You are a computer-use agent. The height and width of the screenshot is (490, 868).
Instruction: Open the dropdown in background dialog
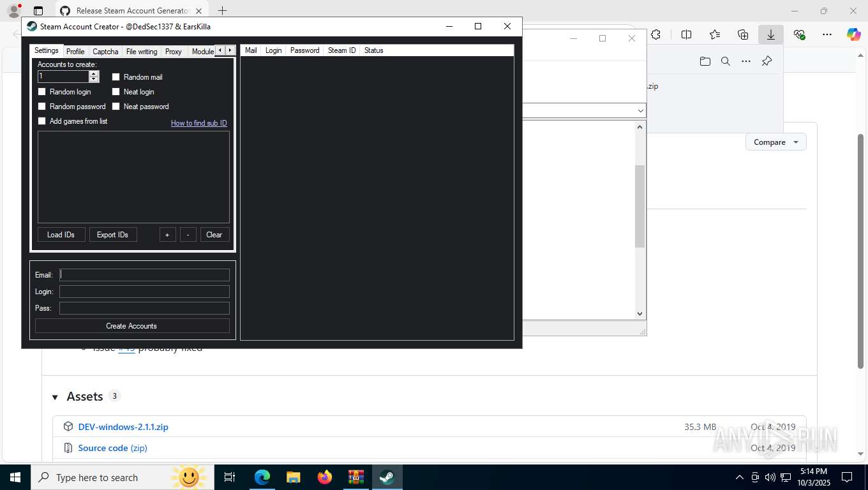click(641, 110)
